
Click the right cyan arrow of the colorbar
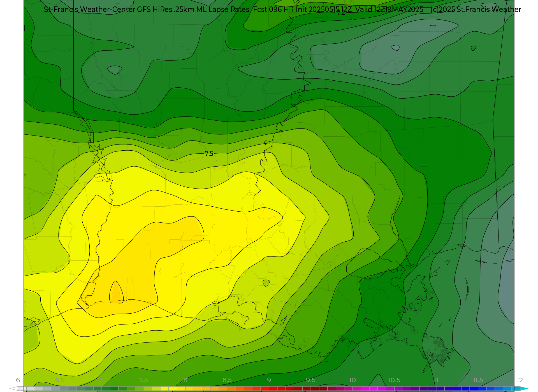point(524,389)
